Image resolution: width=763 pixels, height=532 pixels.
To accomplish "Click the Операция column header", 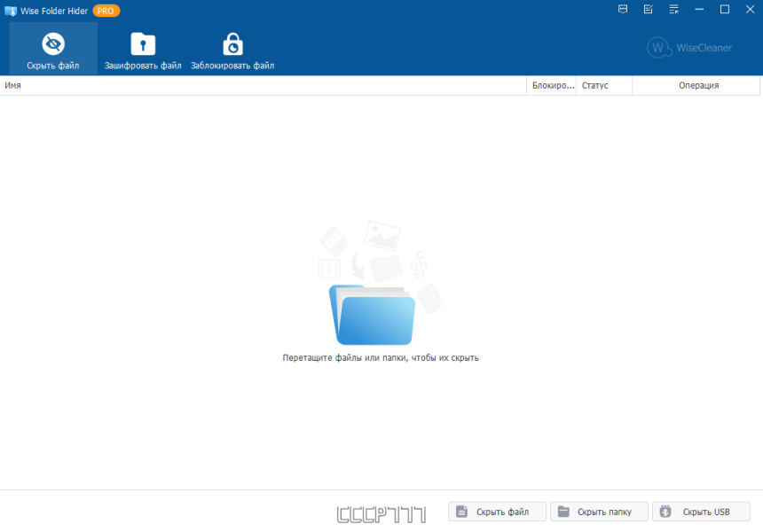I will pyautogui.click(x=696, y=86).
